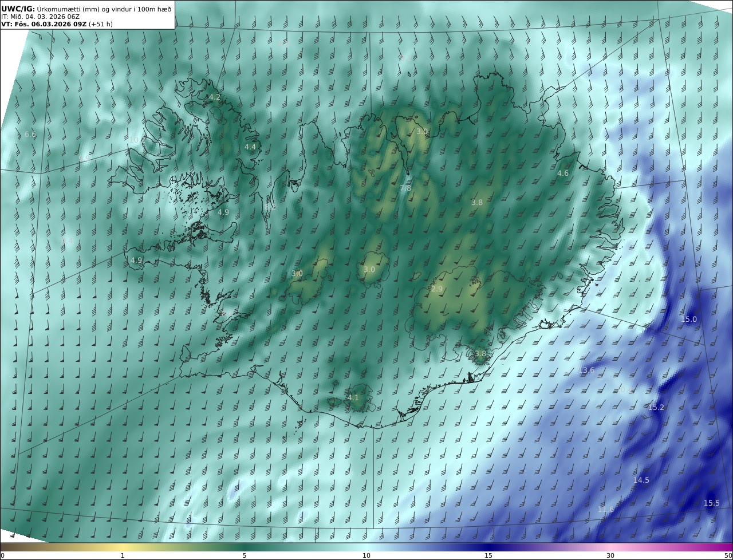
Task: Click the 11.6 value label over the sea
Action: 606,510
